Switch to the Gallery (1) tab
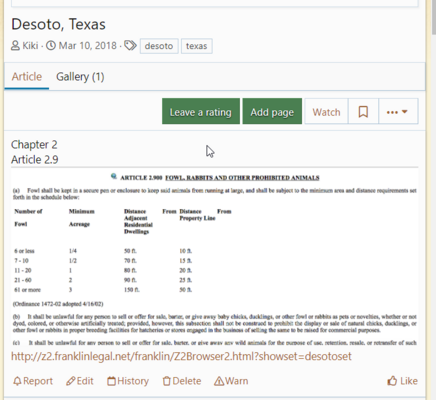 pos(80,77)
